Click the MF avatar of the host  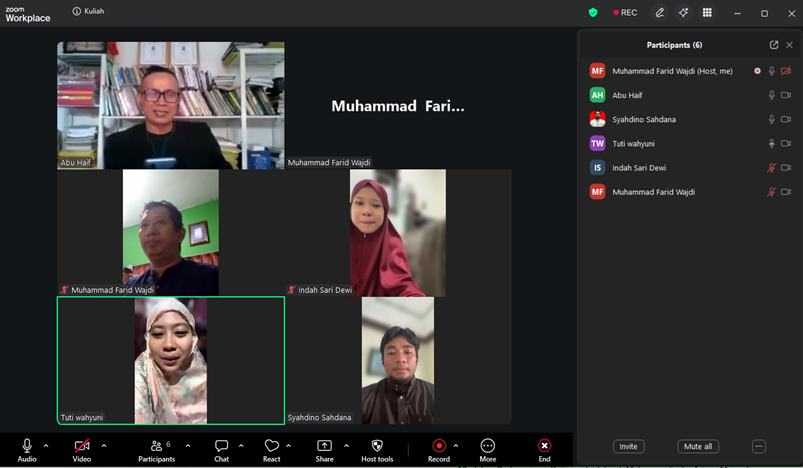coord(597,71)
